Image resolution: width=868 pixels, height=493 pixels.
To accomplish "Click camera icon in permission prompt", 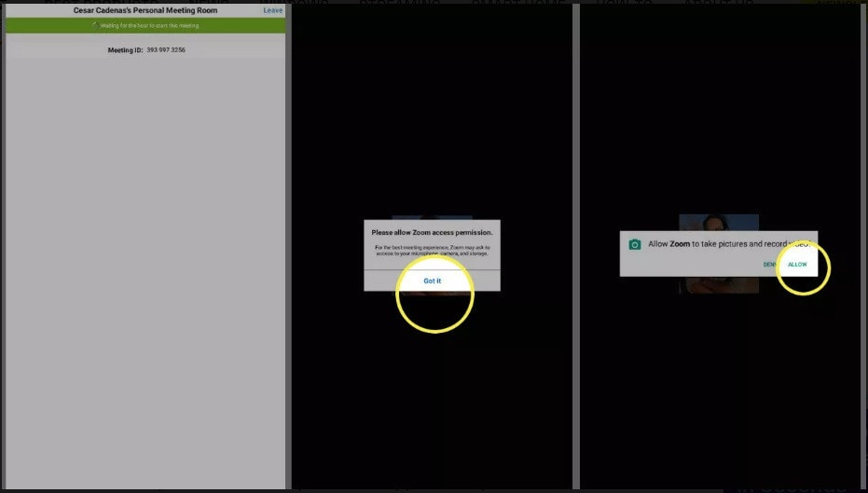I will 635,244.
